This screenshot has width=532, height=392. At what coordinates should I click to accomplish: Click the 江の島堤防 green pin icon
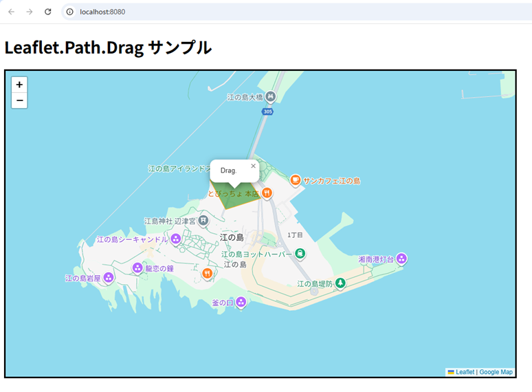340,283
